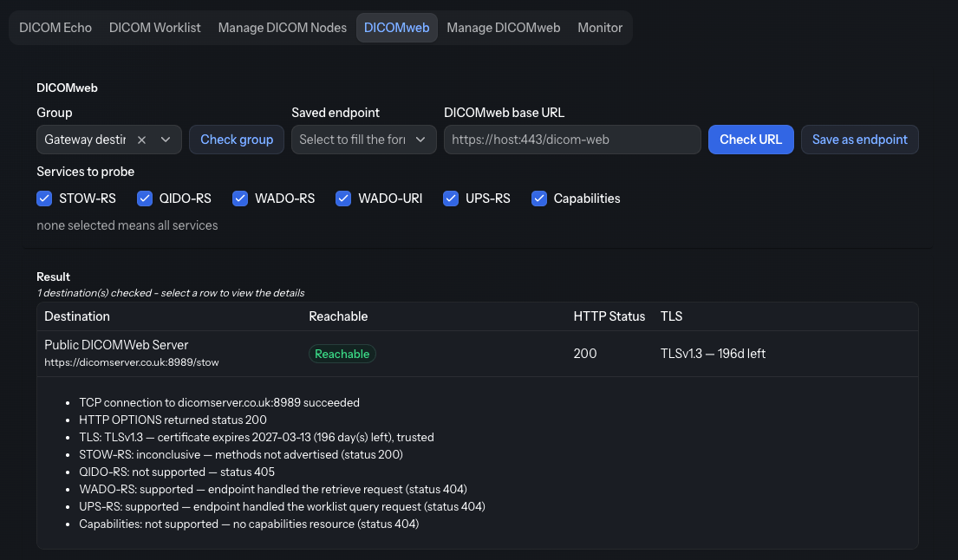
Task: Click the Reachable column header
Action: [338, 316]
